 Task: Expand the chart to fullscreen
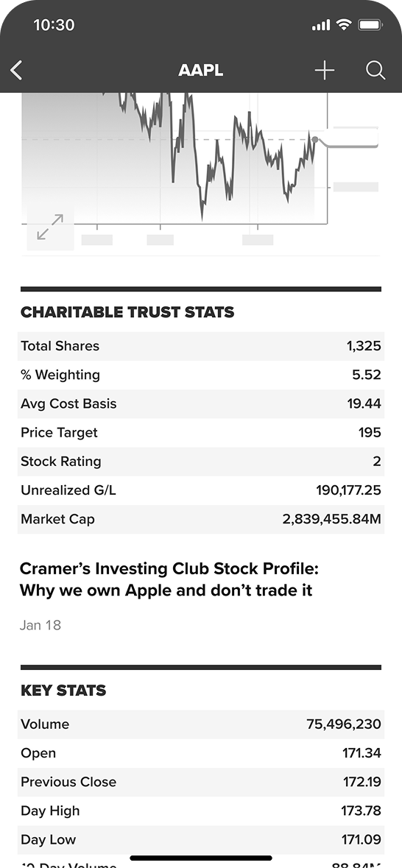pos(50,227)
